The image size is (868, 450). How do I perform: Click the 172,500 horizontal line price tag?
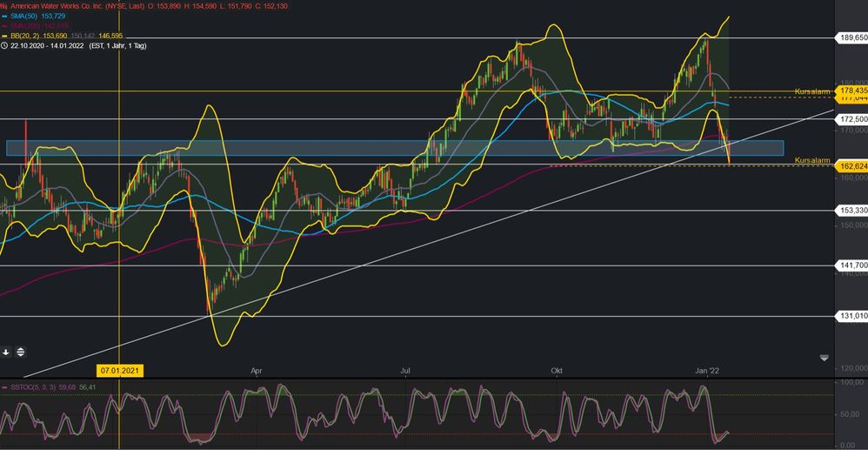click(x=850, y=118)
